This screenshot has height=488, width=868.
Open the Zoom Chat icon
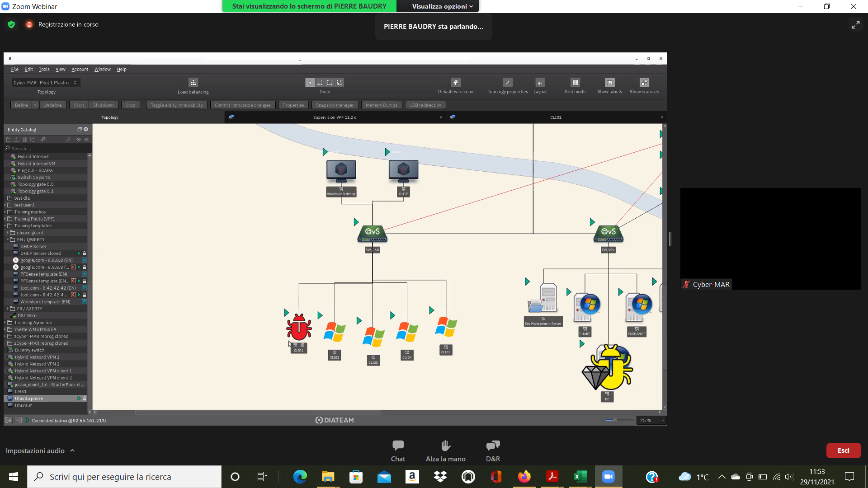tap(398, 446)
